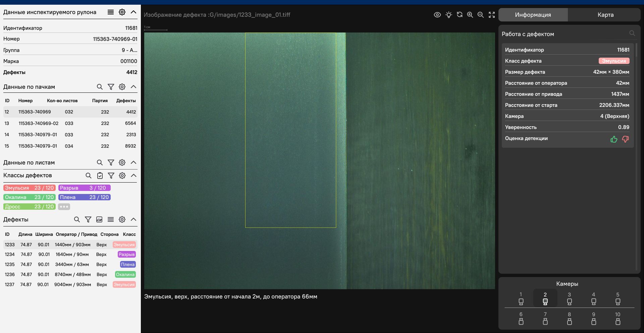Switch the defects section to list view
This screenshot has width=644, height=333.
pos(111,219)
